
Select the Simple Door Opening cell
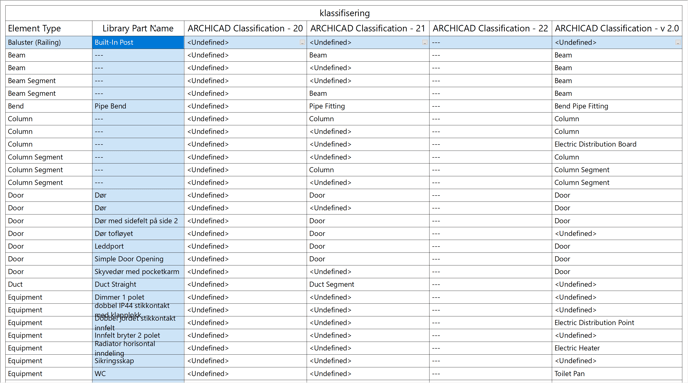click(138, 259)
